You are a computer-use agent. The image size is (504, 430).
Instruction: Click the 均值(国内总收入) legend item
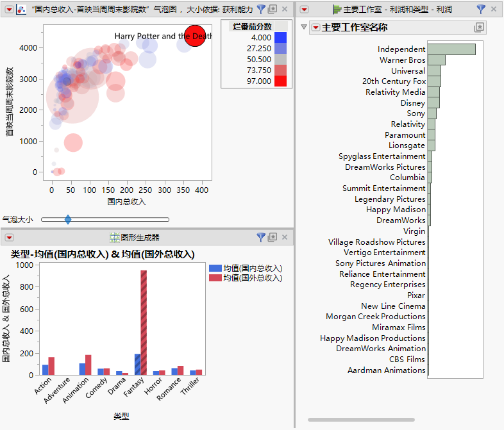pos(246,268)
